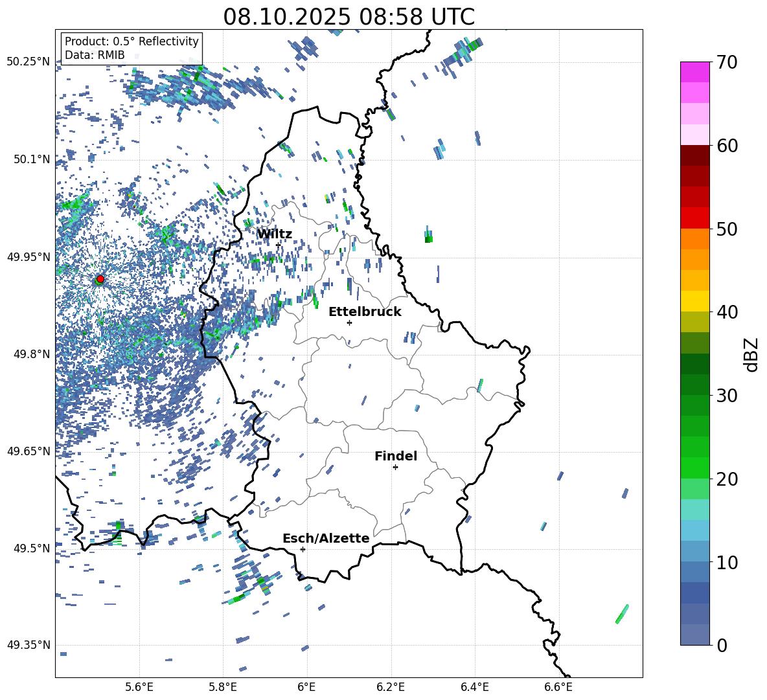Click the Wiltz station cross marker

click(x=279, y=245)
